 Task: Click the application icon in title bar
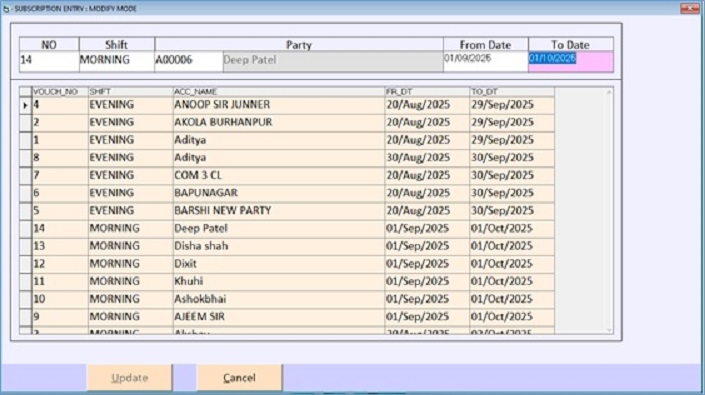pyautogui.click(x=6, y=9)
